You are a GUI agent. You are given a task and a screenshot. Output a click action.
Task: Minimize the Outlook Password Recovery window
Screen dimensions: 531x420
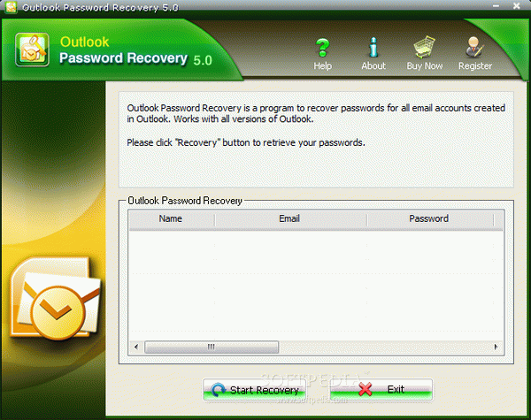click(x=496, y=6)
